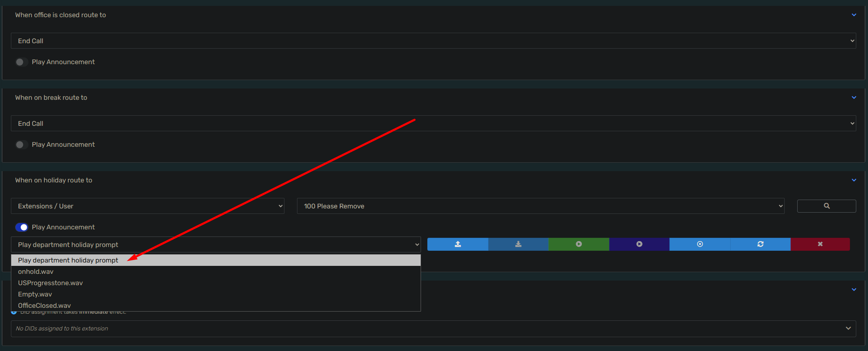This screenshot has height=351, width=868.
Task: Click the red delete X icon button
Action: (x=820, y=244)
